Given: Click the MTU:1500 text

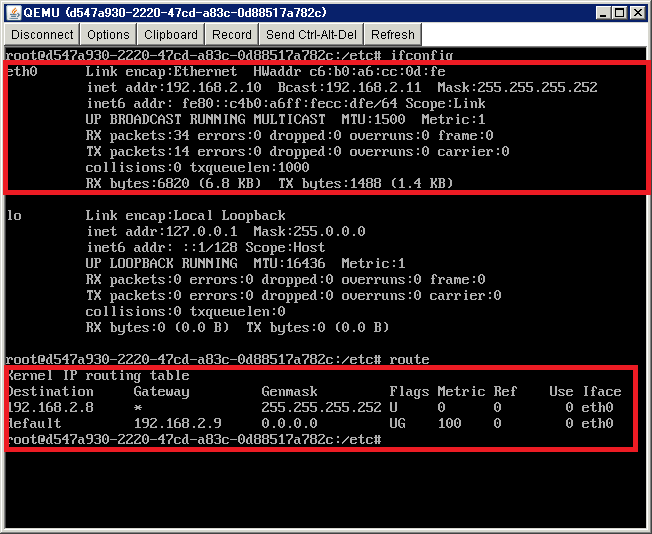Looking at the screenshot, I should click(373, 119).
